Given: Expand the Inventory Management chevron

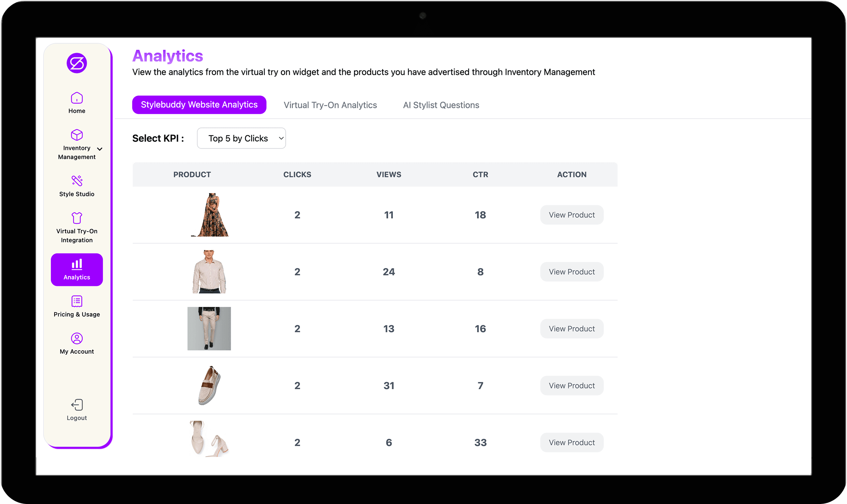Looking at the screenshot, I should tap(100, 149).
